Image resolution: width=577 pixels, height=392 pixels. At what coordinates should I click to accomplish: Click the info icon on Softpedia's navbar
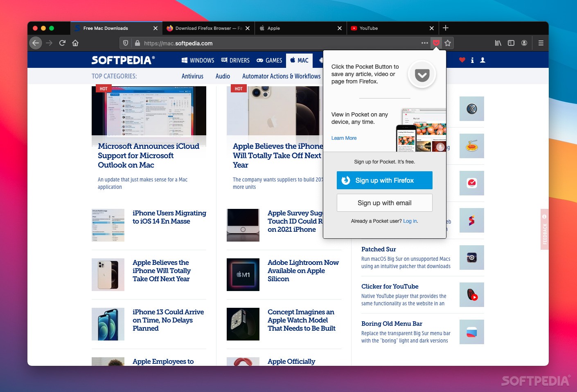tap(472, 60)
